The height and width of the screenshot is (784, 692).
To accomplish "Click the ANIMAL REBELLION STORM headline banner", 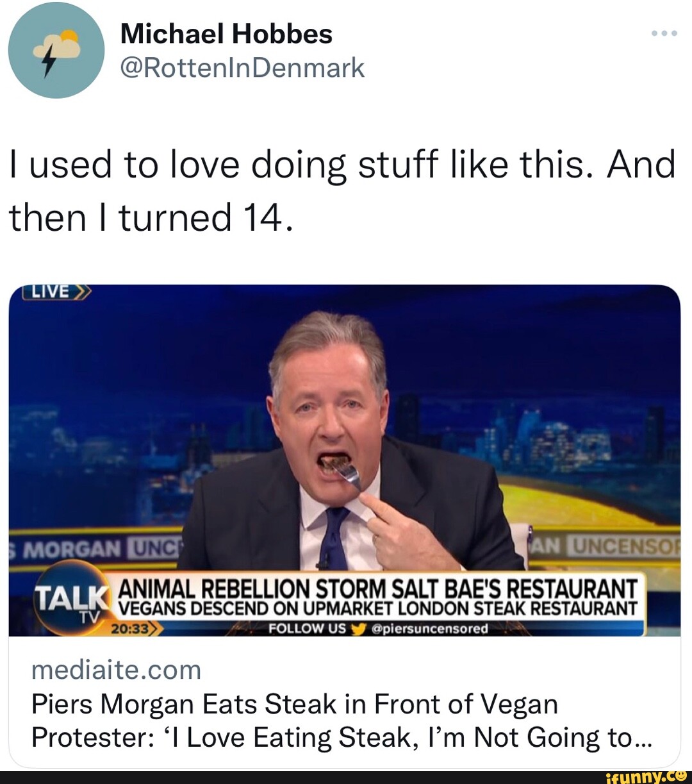I will [378, 587].
